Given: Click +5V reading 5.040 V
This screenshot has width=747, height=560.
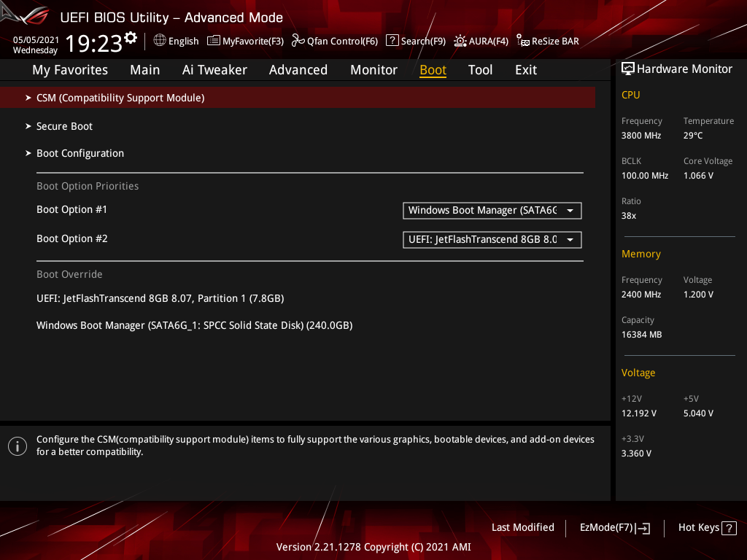Looking at the screenshot, I should tap(698, 413).
